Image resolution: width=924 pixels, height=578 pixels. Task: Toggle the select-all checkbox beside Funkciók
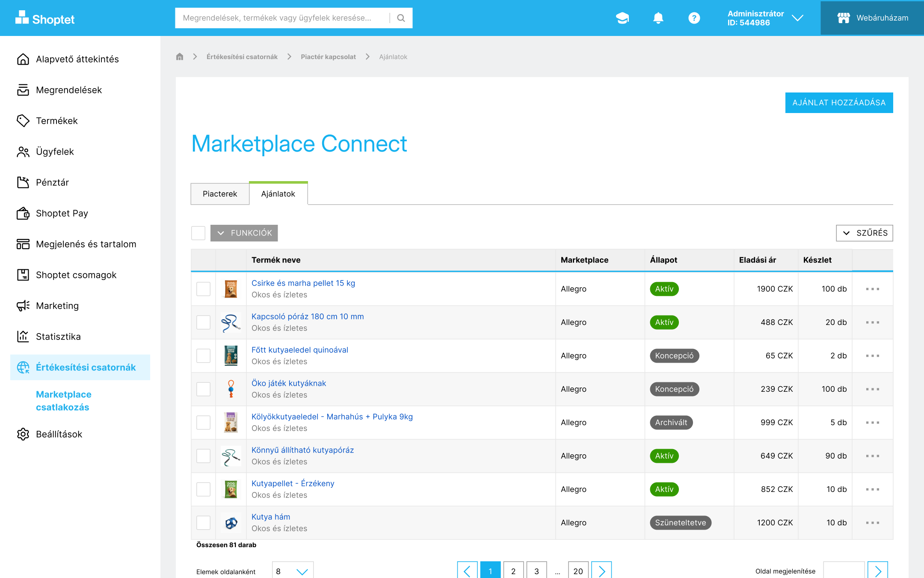coord(198,233)
